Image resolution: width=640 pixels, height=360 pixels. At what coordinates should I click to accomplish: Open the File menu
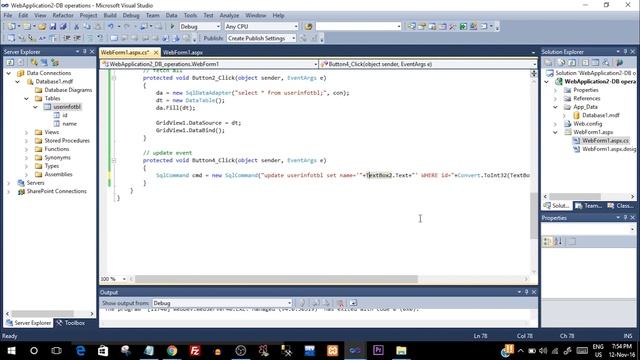(8, 16)
